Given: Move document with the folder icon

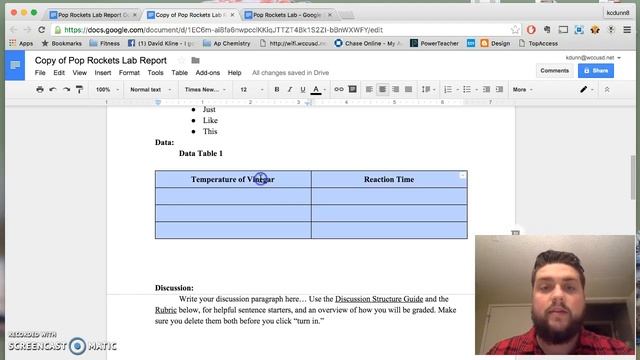Looking at the screenshot, I should click(196, 60).
